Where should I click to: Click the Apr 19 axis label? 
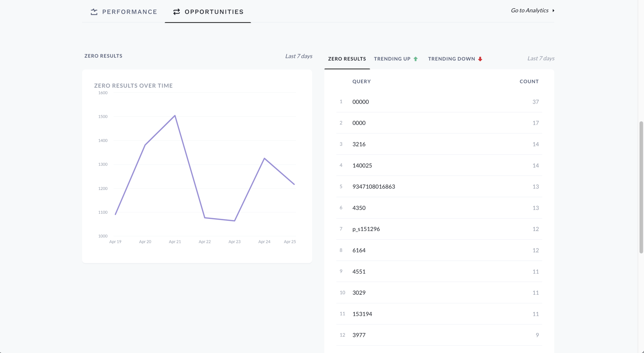(115, 242)
